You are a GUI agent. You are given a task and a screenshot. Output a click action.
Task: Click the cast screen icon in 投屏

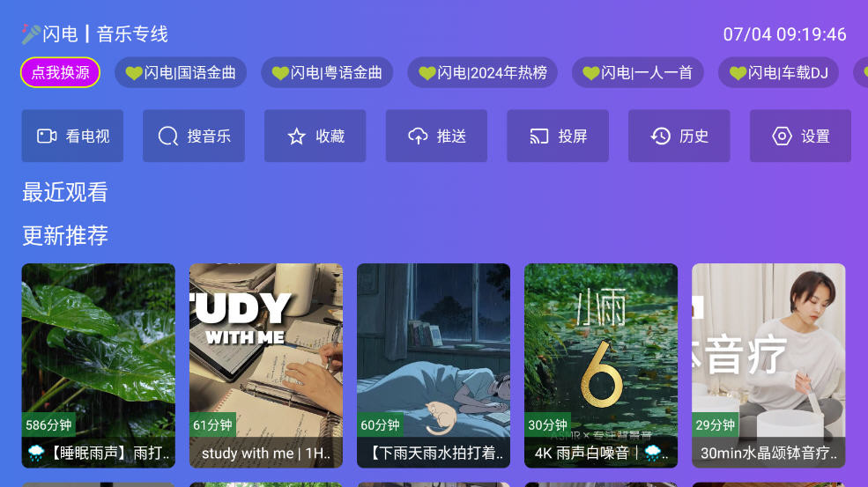click(x=539, y=137)
